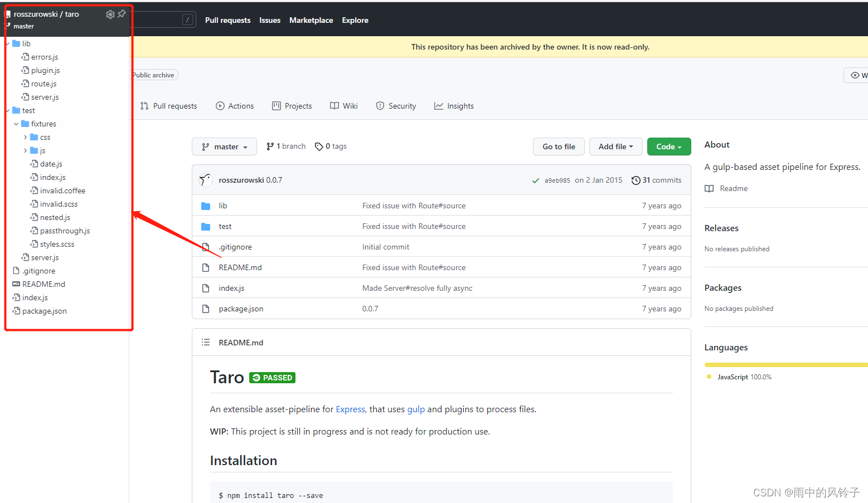Open package.json in sidebar tree
This screenshot has width=868, height=503.
tap(44, 311)
